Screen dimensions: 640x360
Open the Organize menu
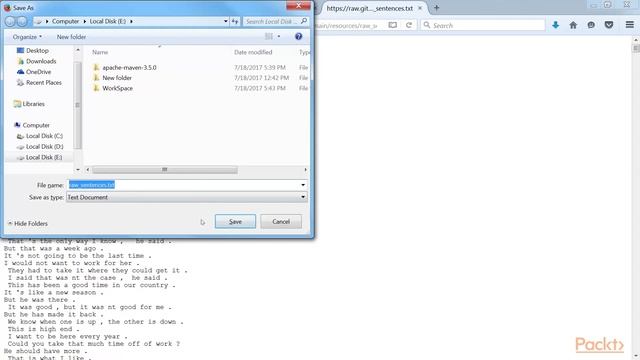[27, 37]
